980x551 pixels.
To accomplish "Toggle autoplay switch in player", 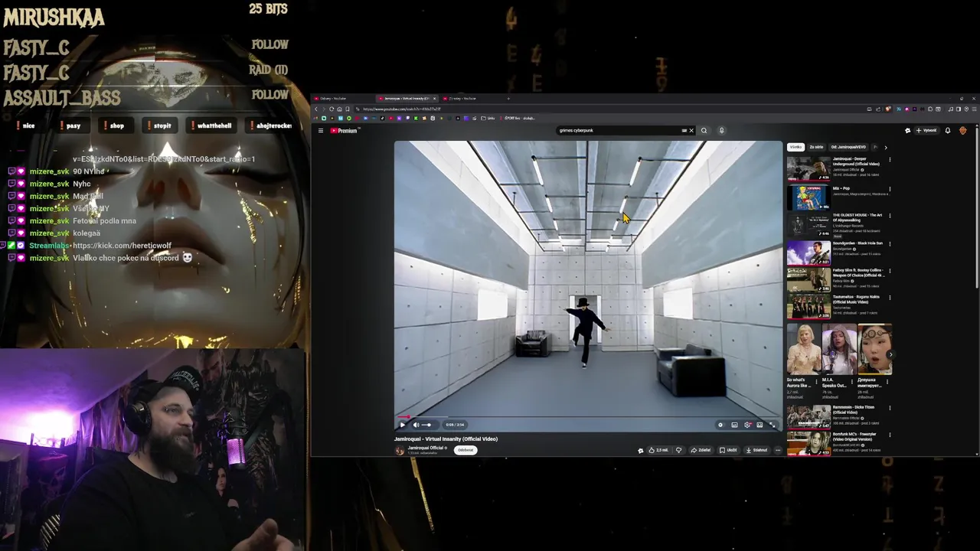I will click(x=720, y=425).
